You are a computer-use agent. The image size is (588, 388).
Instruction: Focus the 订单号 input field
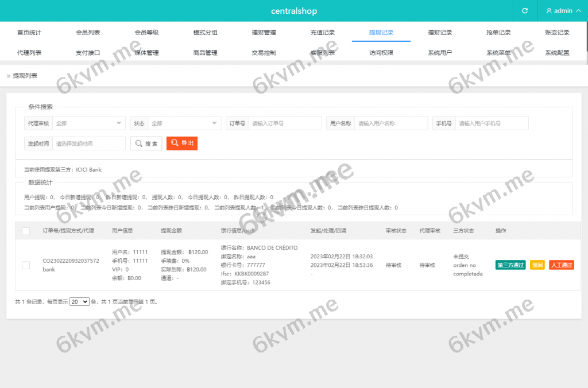point(285,123)
